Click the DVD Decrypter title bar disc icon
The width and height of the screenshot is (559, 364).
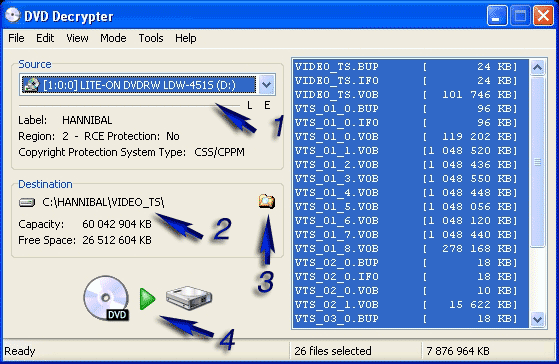click(x=13, y=15)
